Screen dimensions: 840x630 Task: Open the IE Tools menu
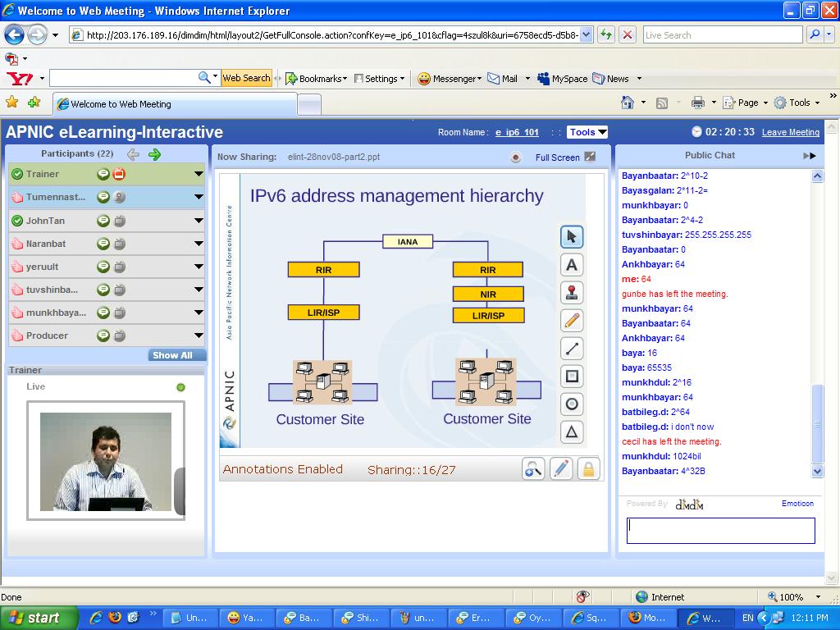click(796, 103)
